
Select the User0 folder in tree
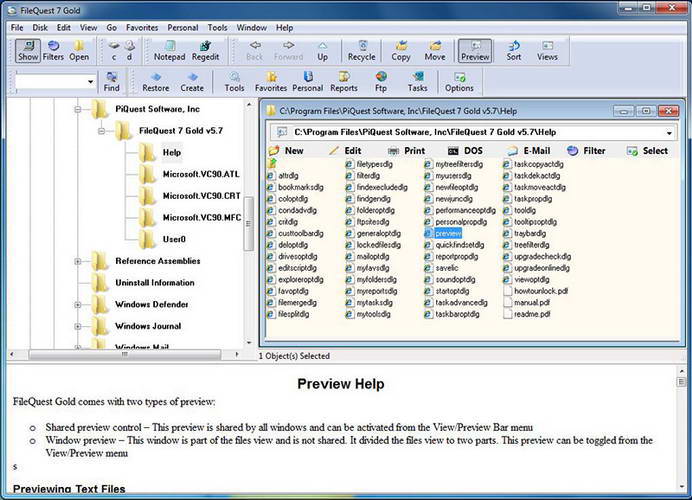(x=174, y=239)
